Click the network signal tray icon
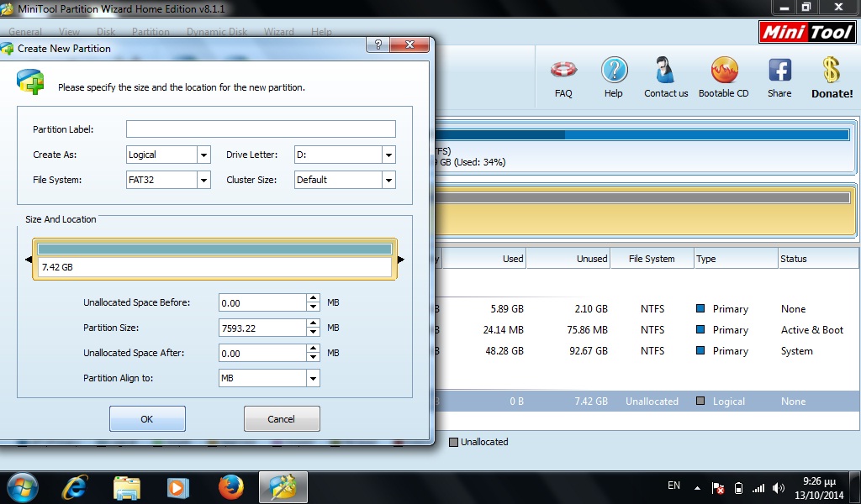Viewport: 861px width, 504px height. coord(758,487)
